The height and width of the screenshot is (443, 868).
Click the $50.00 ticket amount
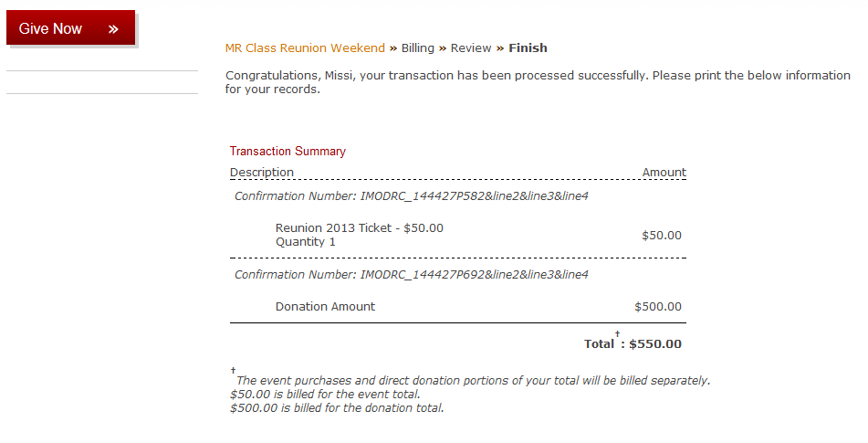point(662,236)
